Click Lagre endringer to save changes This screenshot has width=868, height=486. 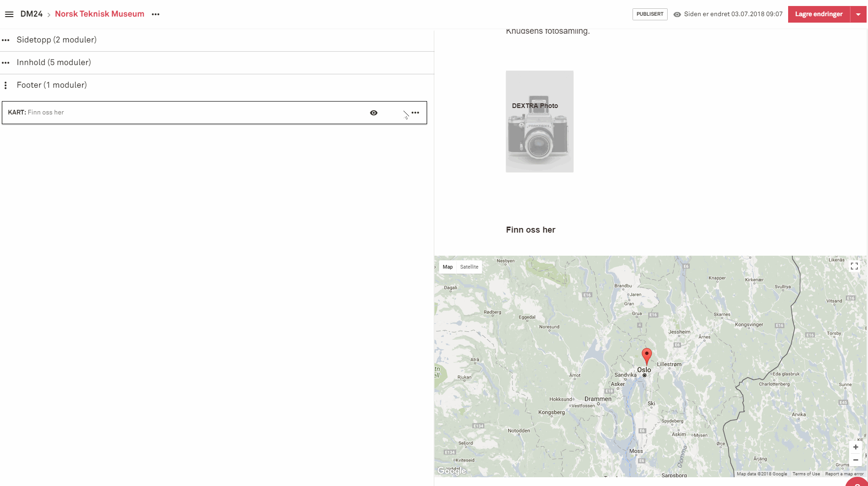819,14
